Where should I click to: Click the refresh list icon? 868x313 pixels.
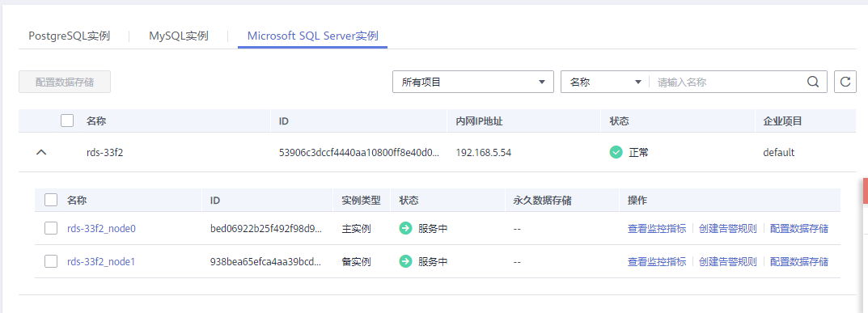845,82
